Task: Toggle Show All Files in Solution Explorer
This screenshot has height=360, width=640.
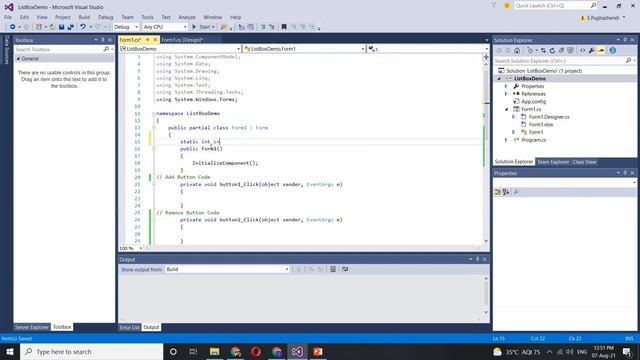Action: click(570, 51)
